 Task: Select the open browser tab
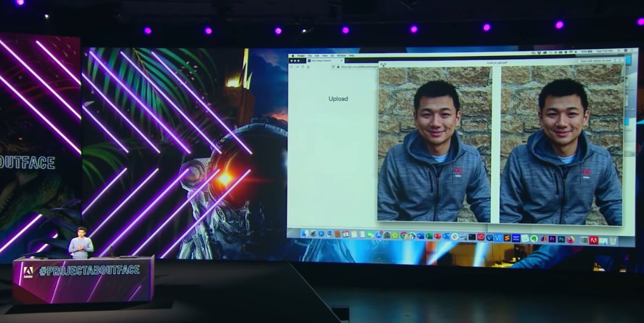(x=324, y=60)
